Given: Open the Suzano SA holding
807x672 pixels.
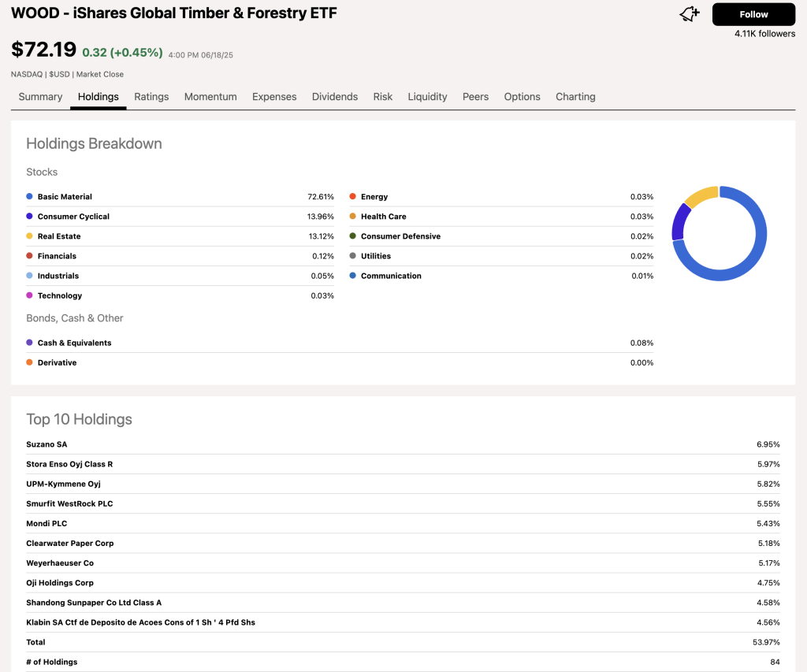Looking at the screenshot, I should coord(46,444).
